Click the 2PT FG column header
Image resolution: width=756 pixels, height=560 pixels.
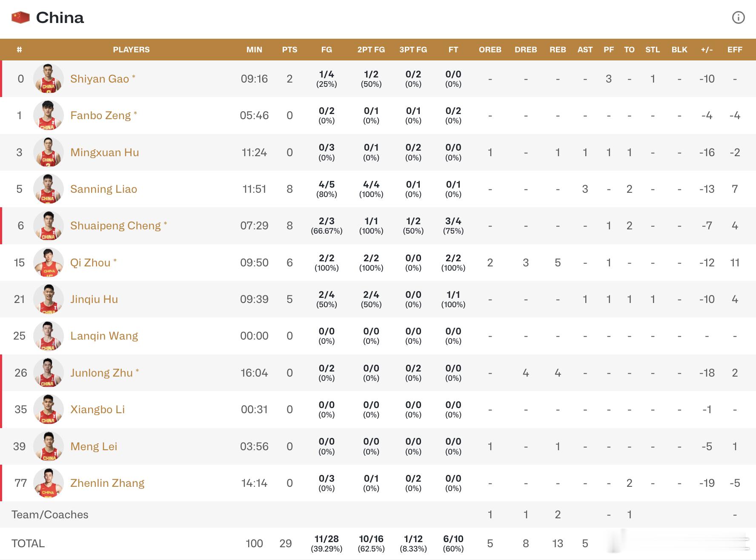coord(371,50)
